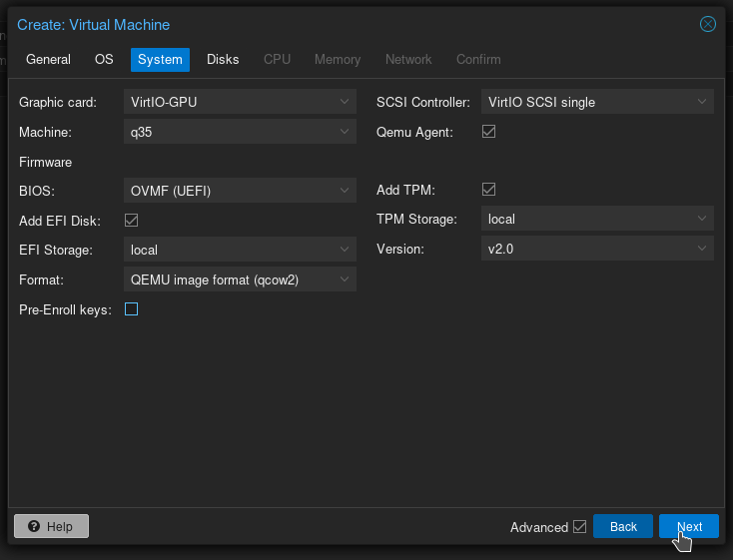Toggle the Advanced options checkbox

click(579, 527)
